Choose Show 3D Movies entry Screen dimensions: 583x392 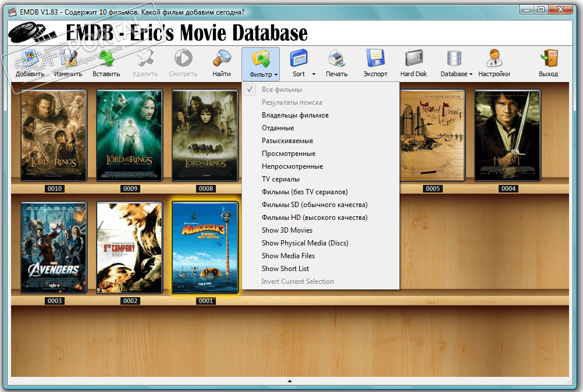321,230
